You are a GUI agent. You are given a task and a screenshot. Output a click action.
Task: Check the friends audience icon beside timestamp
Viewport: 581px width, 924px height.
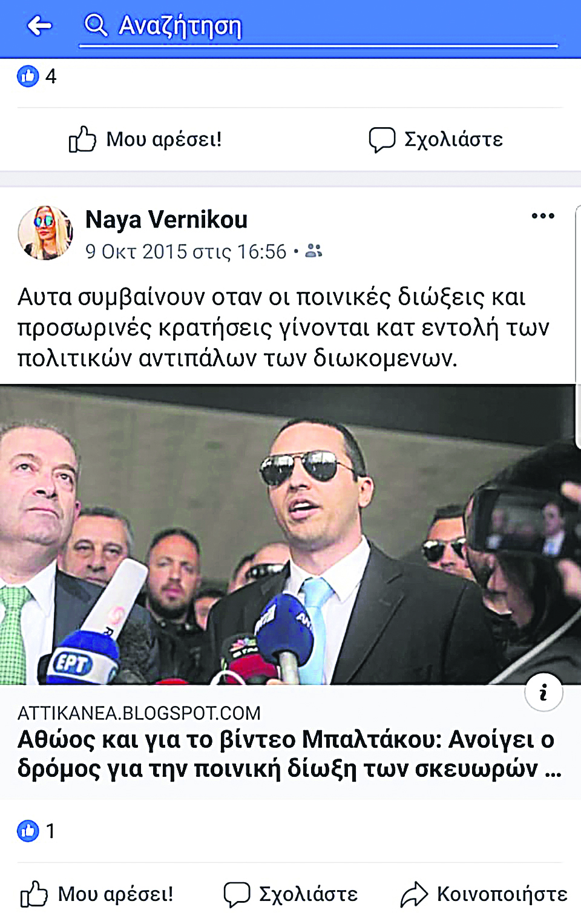(x=313, y=251)
